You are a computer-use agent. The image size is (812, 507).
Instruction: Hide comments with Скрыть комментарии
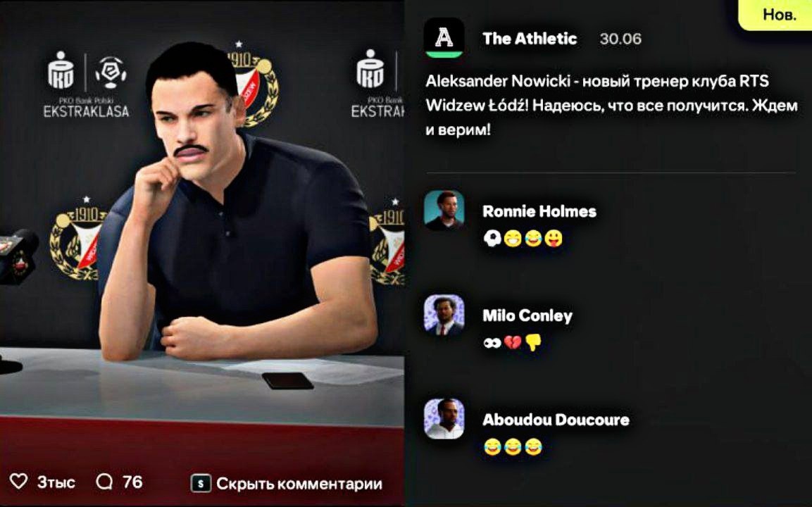pos(299,484)
